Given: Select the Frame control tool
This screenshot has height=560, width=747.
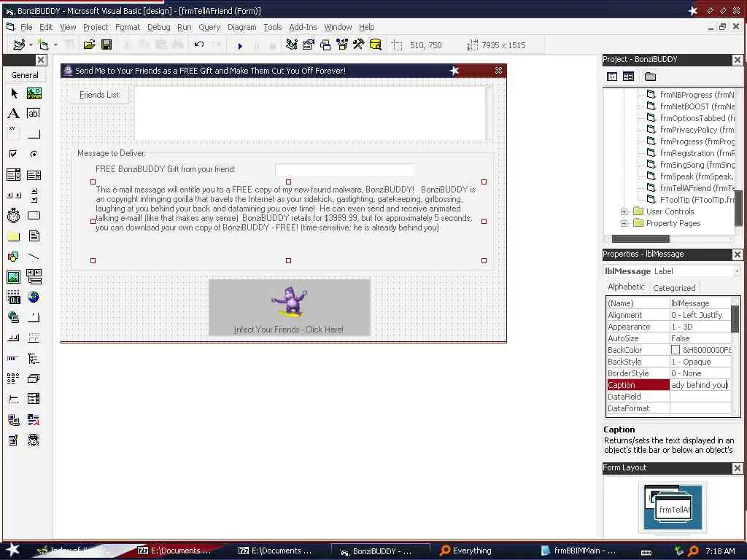Looking at the screenshot, I should click(14, 133).
